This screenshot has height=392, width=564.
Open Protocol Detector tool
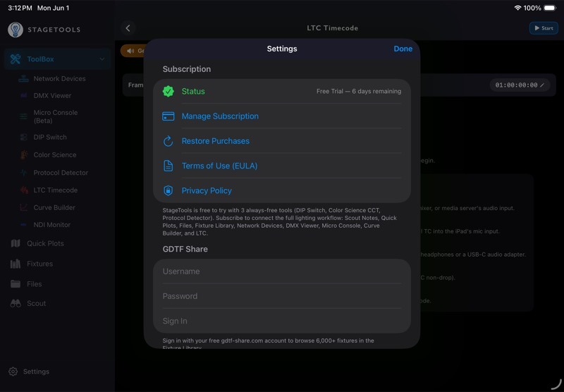point(61,173)
